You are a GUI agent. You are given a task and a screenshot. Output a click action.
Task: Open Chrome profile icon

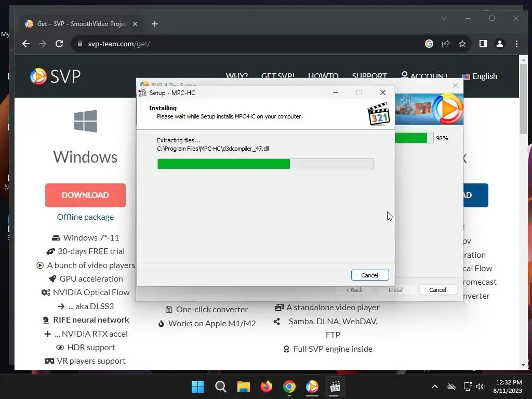500,44
